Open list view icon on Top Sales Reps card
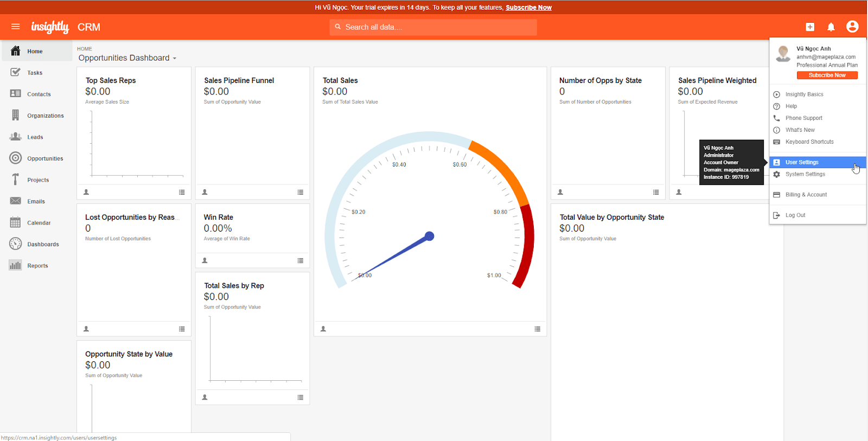Image resolution: width=868 pixels, height=441 pixels. (182, 192)
